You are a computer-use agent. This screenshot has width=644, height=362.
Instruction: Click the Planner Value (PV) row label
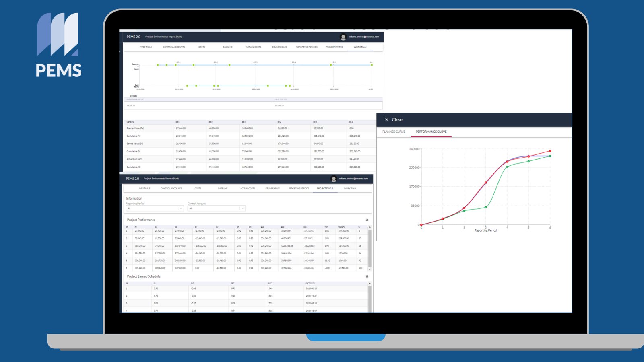pos(135,128)
